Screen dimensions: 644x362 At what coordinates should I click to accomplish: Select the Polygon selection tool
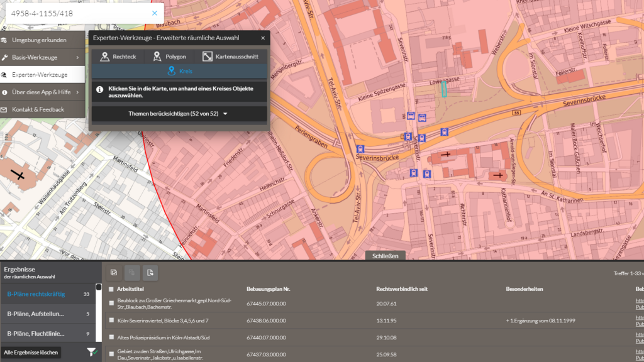click(170, 56)
